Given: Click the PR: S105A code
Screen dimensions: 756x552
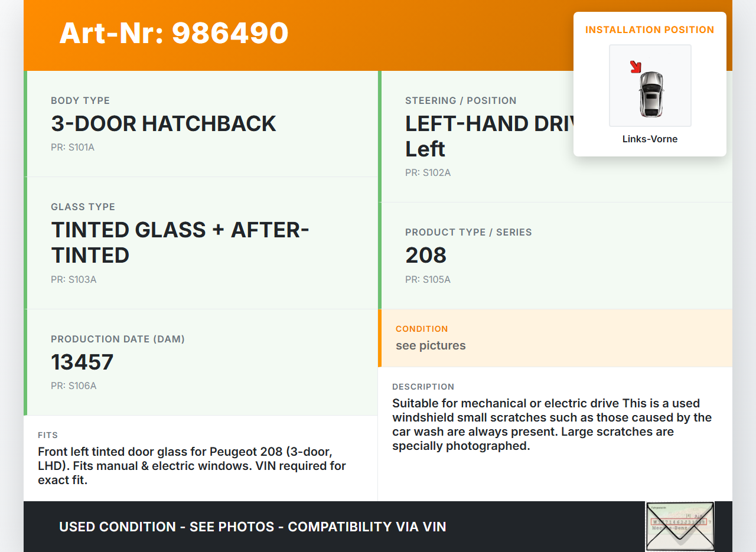Looking at the screenshot, I should pos(428,280).
